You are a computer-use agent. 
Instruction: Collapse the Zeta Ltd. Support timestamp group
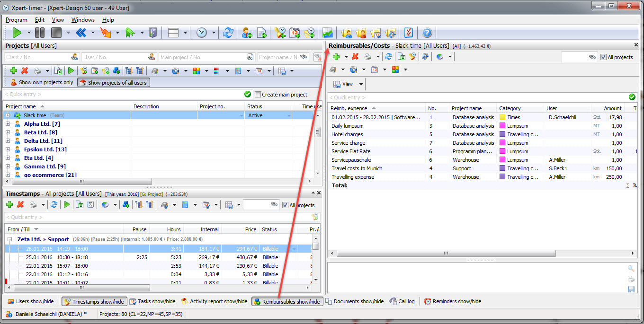coord(10,239)
